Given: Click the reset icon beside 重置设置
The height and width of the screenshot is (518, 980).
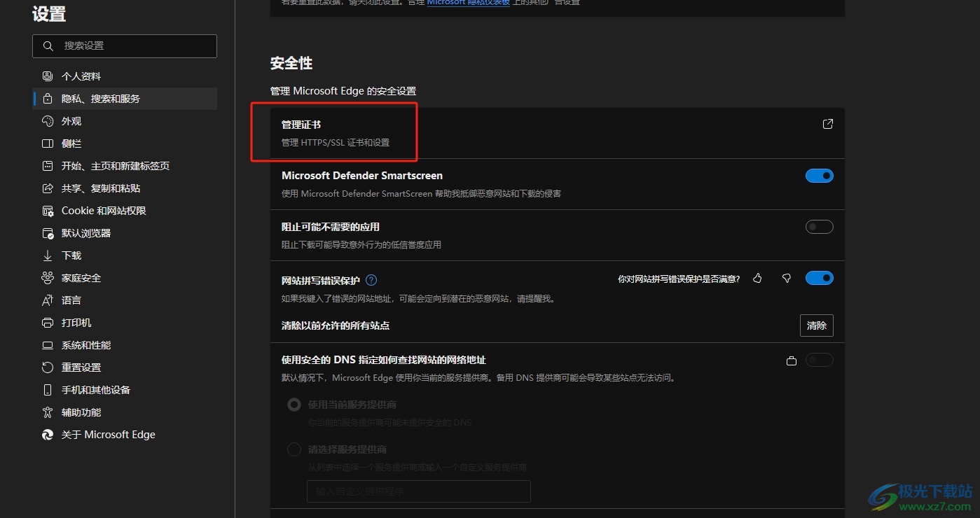Looking at the screenshot, I should coord(48,367).
